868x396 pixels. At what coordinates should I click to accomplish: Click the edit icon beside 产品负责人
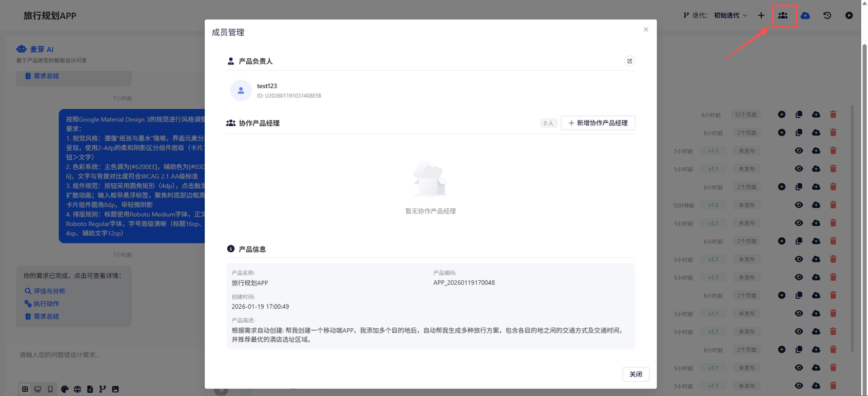point(629,61)
